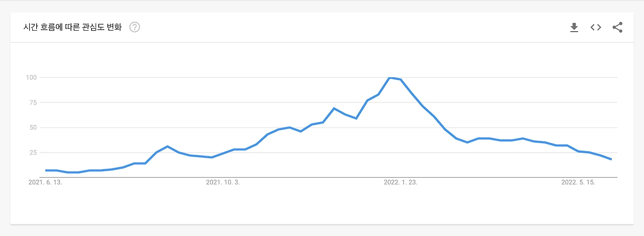Click the 75 y-axis label
This screenshot has width=644, height=236.
pyautogui.click(x=33, y=102)
